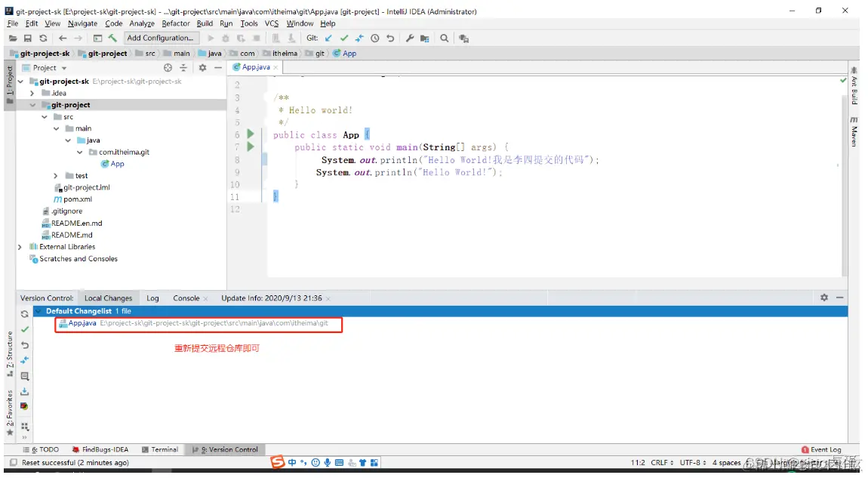
Task: Open the Event Log
Action: pyautogui.click(x=821, y=450)
